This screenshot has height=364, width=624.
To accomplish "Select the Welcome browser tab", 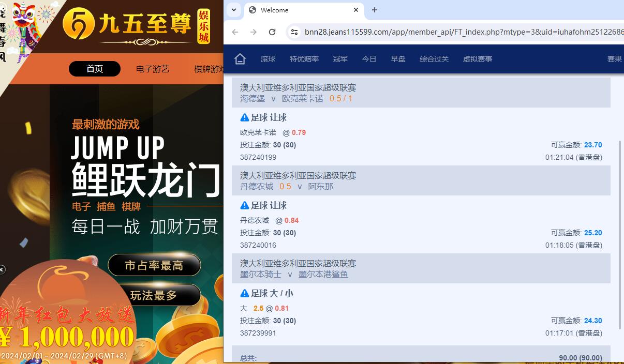I will (x=304, y=10).
